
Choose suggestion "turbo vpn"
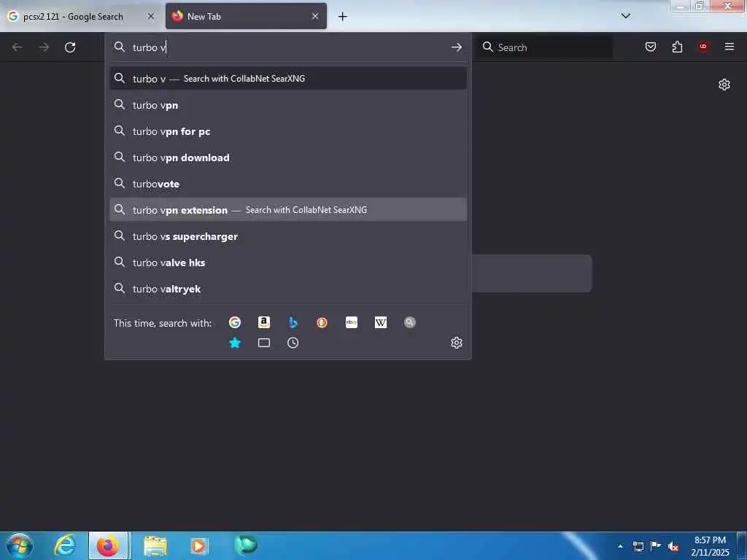[x=288, y=105]
